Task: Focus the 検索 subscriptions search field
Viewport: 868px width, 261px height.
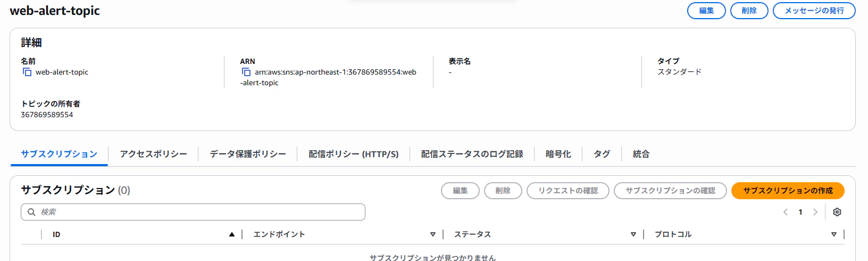Action: pyautogui.click(x=193, y=212)
